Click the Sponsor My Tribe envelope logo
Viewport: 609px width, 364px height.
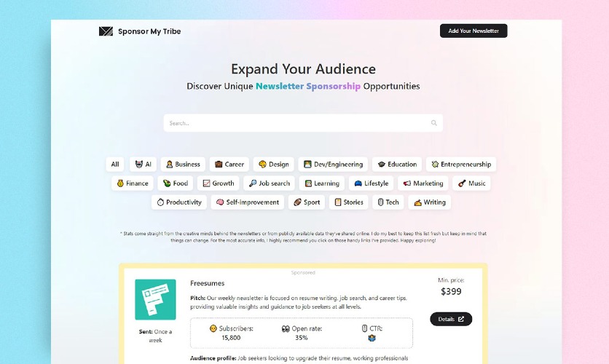106,31
